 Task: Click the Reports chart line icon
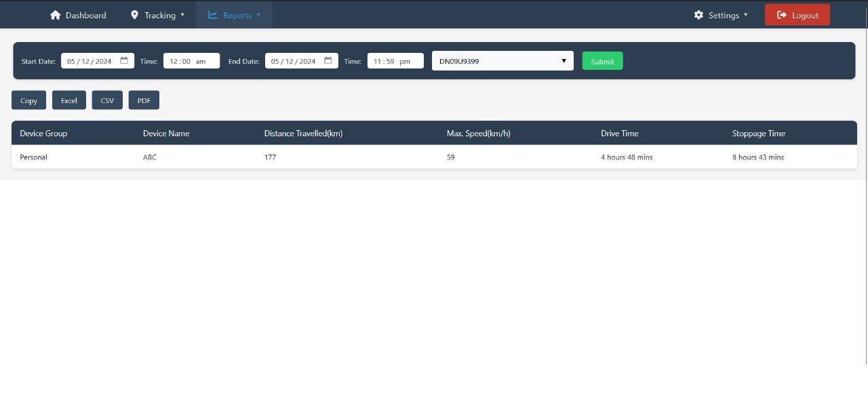[x=213, y=15]
